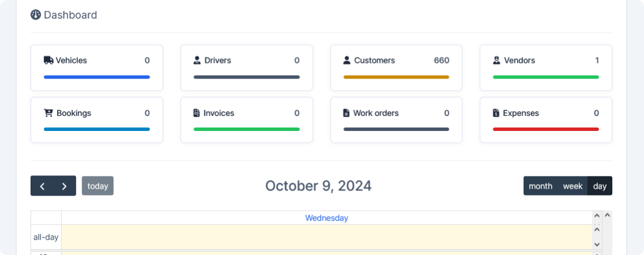Jump to today in the calendar
The image size is (644, 255).
[97, 186]
